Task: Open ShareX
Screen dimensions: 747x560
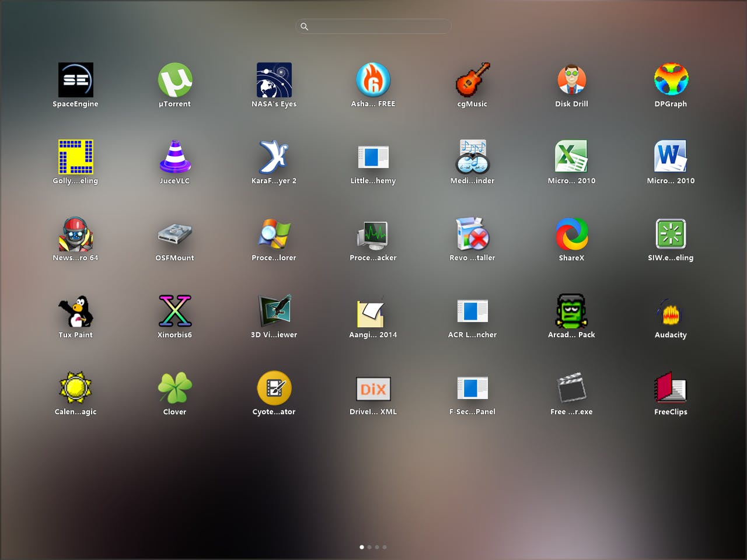Action: pos(572,234)
